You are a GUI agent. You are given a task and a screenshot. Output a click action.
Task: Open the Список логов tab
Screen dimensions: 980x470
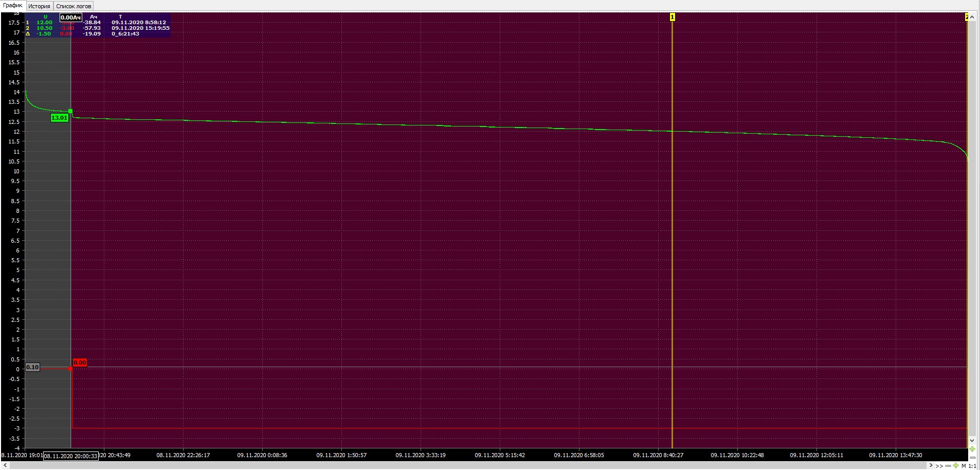[74, 6]
